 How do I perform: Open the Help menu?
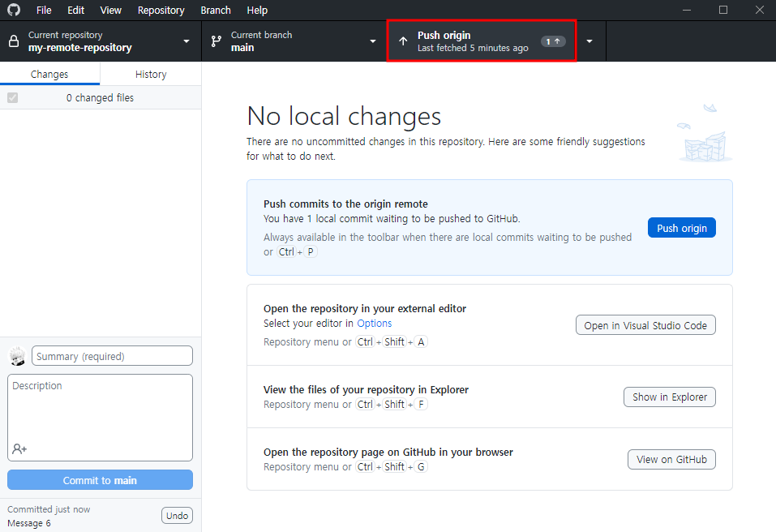point(257,10)
